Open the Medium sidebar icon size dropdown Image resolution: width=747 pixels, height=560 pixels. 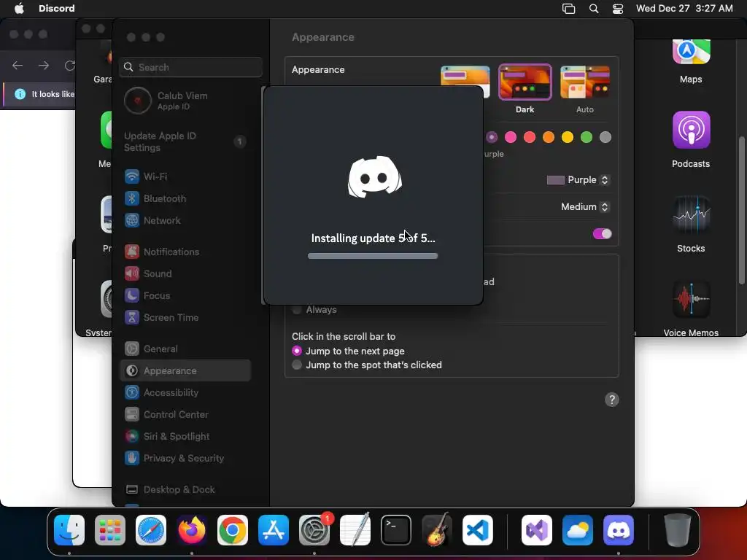pyautogui.click(x=585, y=206)
